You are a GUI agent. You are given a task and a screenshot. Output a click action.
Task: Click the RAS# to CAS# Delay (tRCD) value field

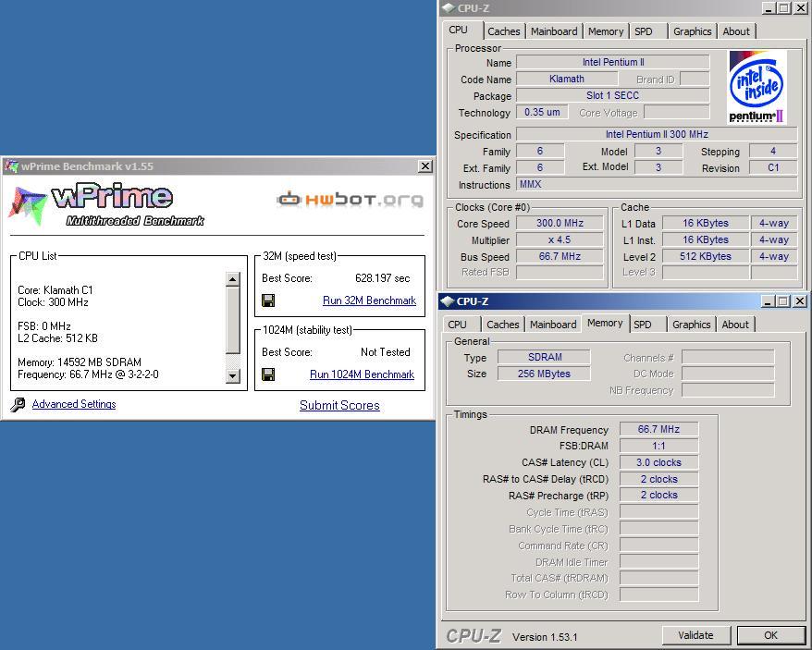pos(658,479)
